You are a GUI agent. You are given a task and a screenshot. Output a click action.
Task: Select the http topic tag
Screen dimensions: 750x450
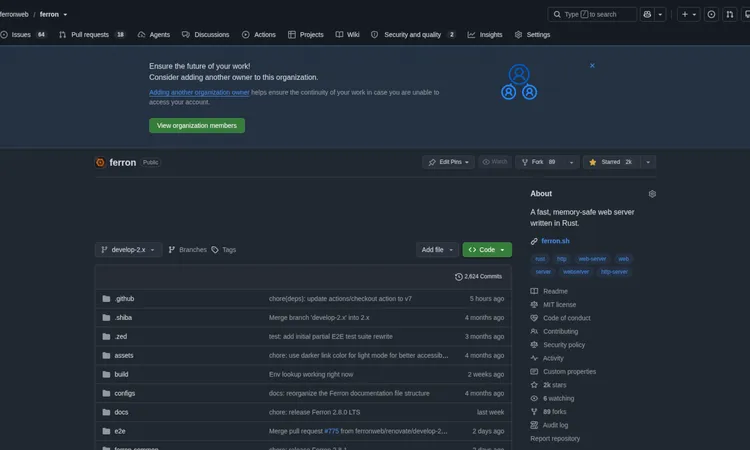tap(562, 259)
